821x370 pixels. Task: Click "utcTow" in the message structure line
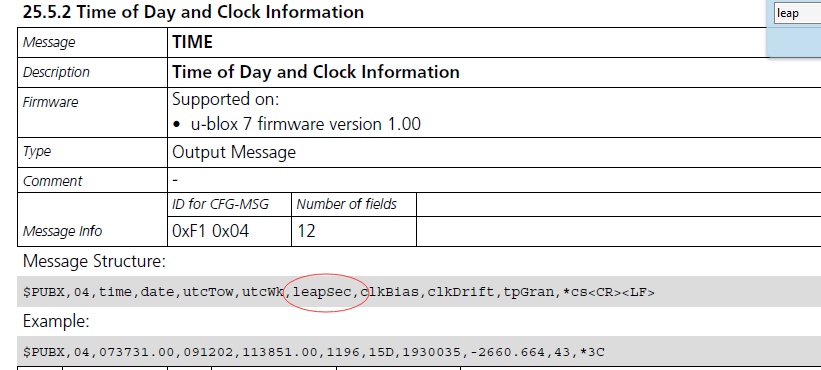pos(208,291)
